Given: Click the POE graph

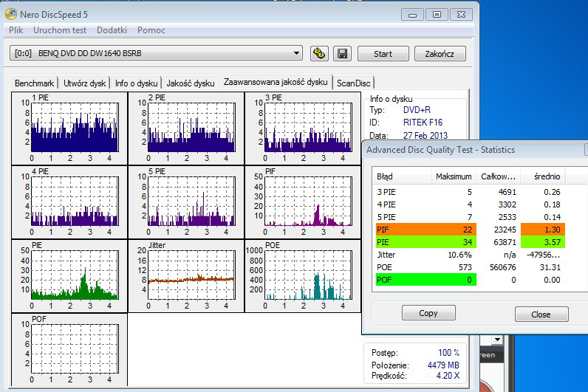Looking at the screenshot, I should tap(303, 276).
